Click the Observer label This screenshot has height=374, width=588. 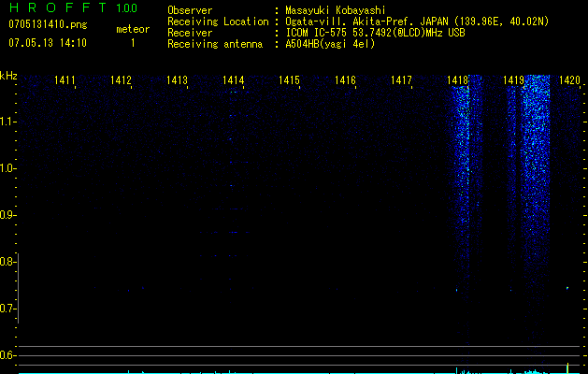tap(190, 10)
